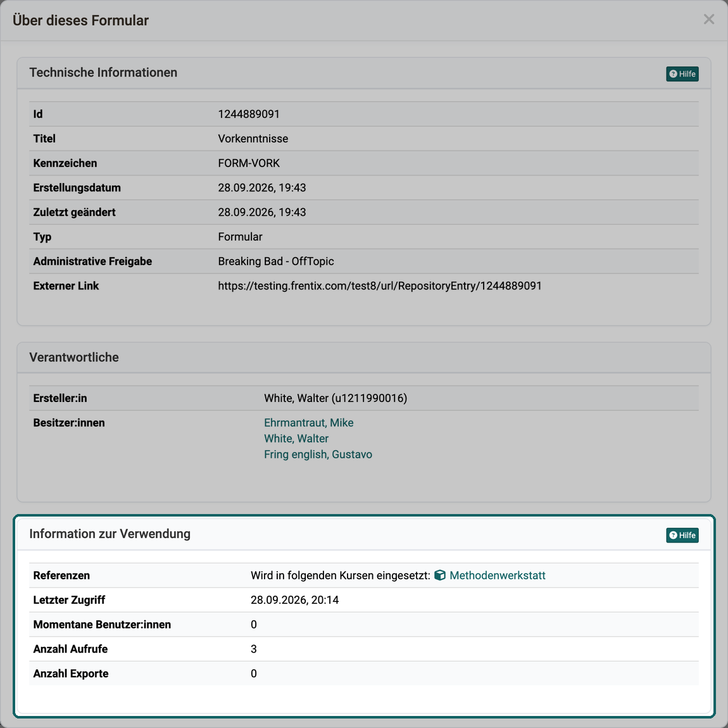Open owner profile White, Walter
728x728 pixels.
pyautogui.click(x=296, y=438)
